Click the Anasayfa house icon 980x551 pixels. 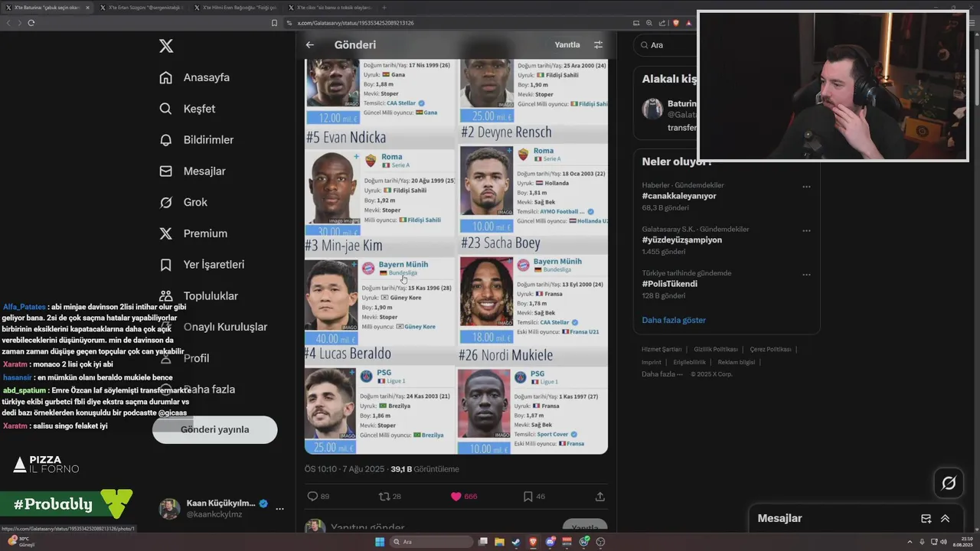pos(165,77)
